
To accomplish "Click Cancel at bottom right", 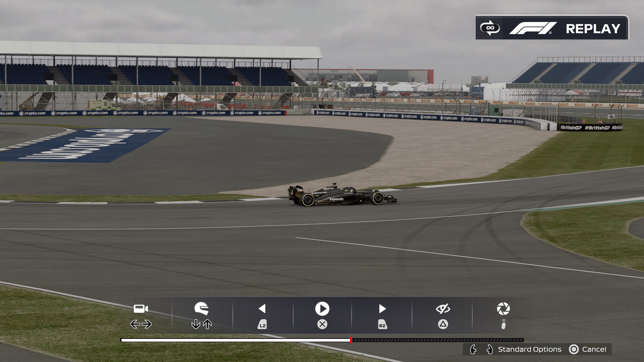I will pyautogui.click(x=594, y=349).
